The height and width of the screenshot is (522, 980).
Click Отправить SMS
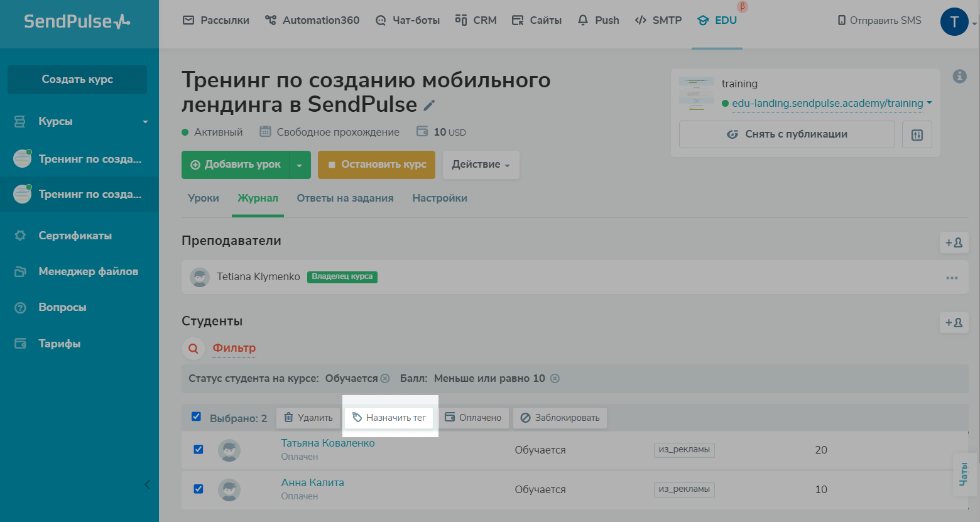879,21
